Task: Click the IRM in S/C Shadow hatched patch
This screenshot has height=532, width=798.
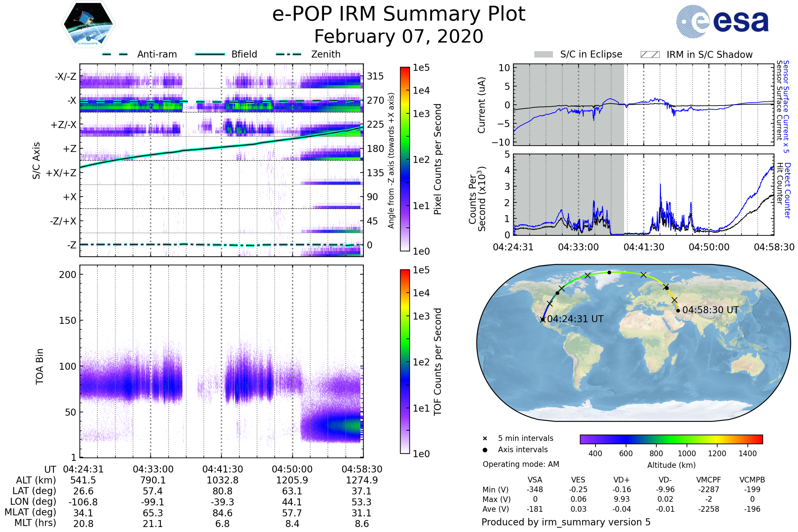Action: pos(650,55)
